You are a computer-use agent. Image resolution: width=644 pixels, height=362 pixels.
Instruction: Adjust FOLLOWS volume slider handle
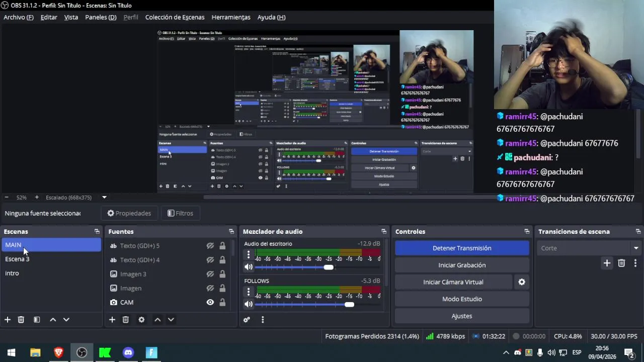point(349,304)
